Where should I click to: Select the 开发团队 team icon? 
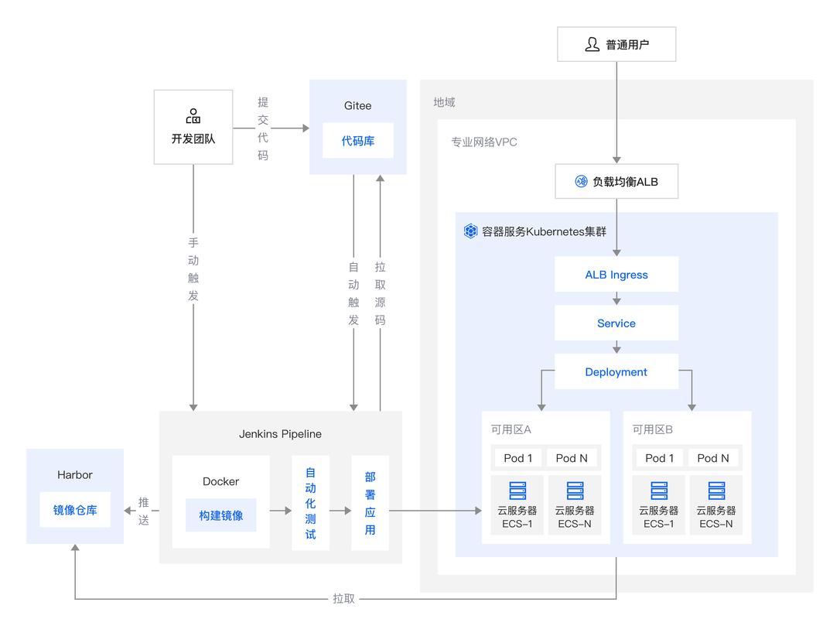pos(193,118)
